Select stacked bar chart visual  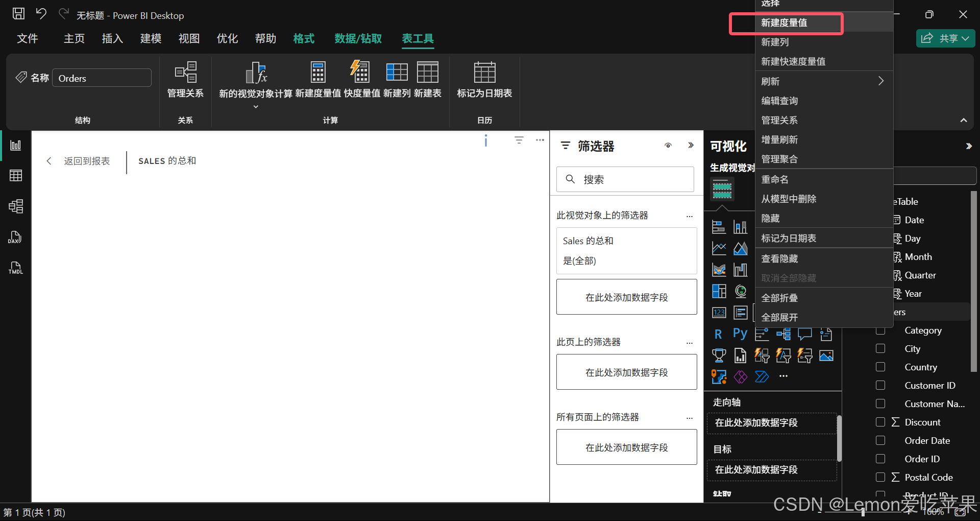(x=719, y=227)
